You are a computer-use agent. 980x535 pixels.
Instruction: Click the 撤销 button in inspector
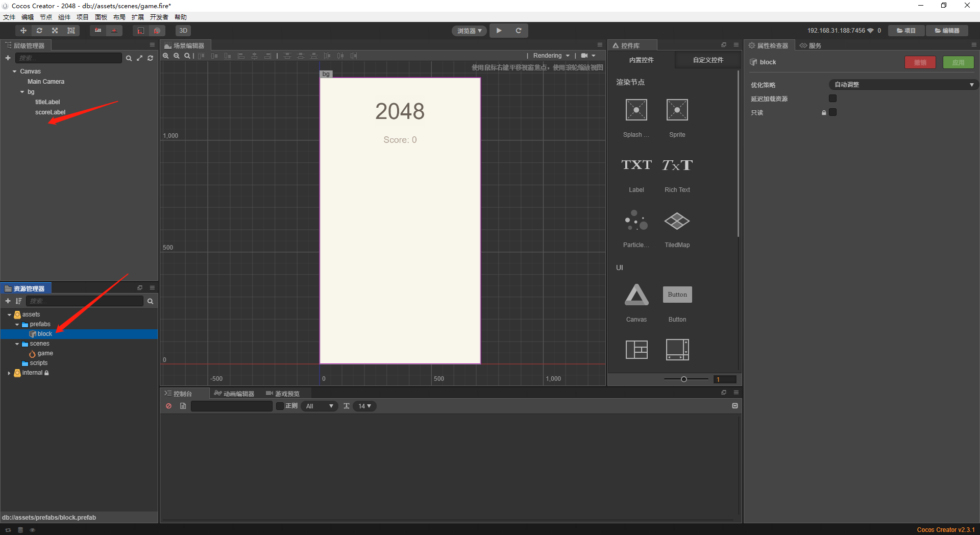tap(920, 62)
